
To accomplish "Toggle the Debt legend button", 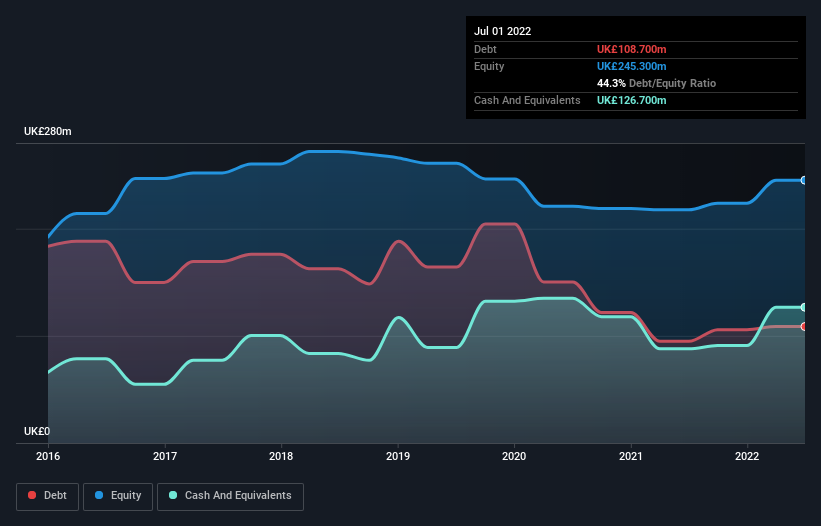I will pyautogui.click(x=48, y=496).
